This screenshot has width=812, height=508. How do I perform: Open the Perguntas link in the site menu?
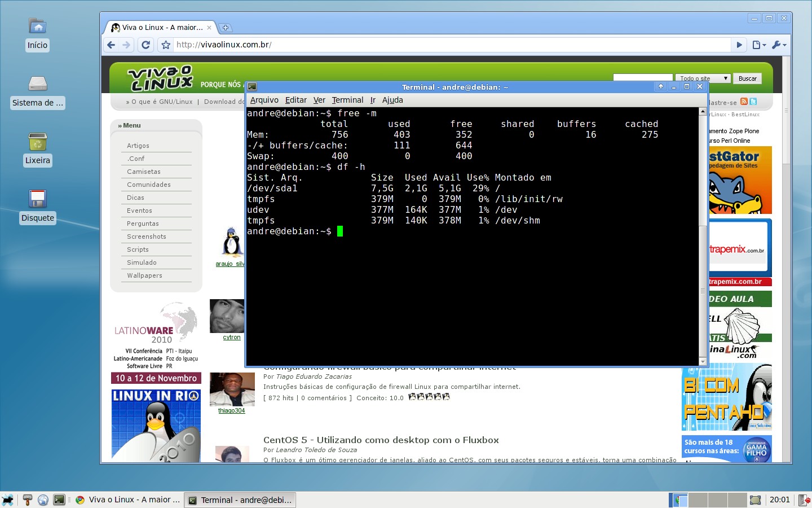point(143,224)
